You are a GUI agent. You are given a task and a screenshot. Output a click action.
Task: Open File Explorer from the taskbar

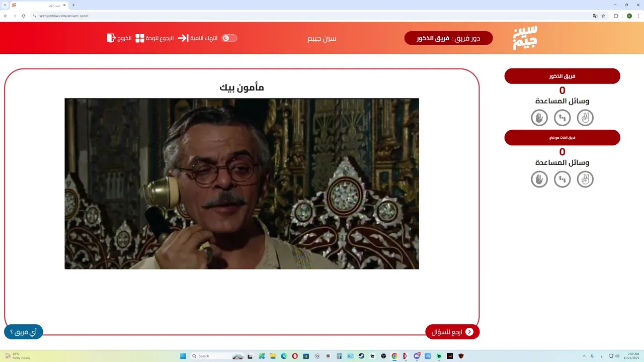point(273,356)
